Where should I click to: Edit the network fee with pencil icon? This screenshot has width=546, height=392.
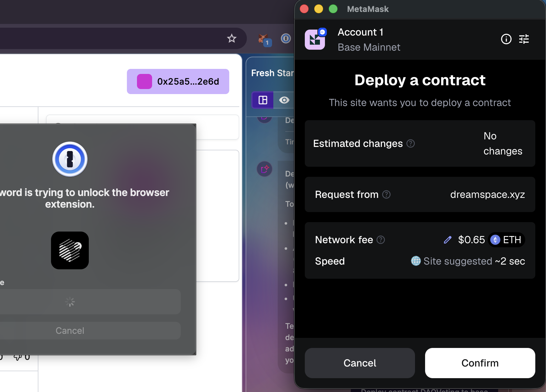tap(447, 240)
